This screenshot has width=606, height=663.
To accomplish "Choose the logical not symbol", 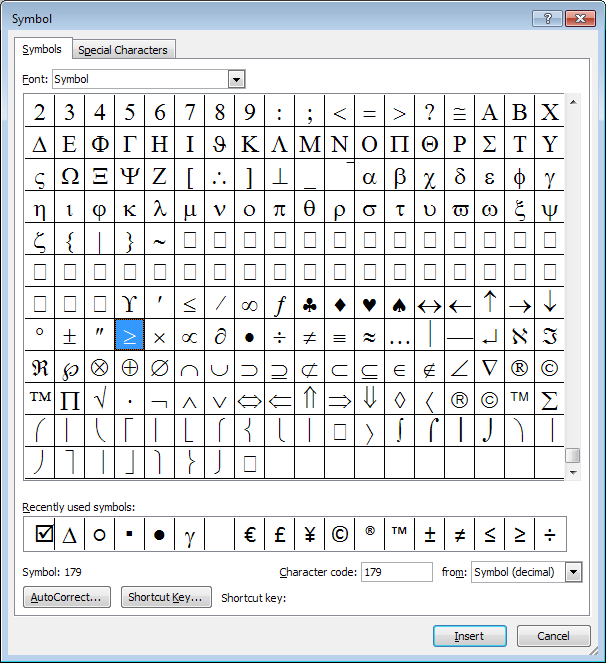I will pyautogui.click(x=159, y=399).
